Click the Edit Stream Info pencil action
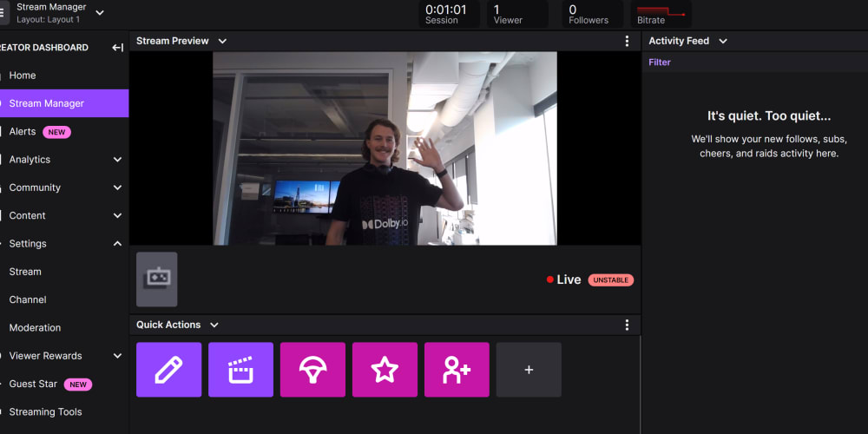 click(x=169, y=370)
